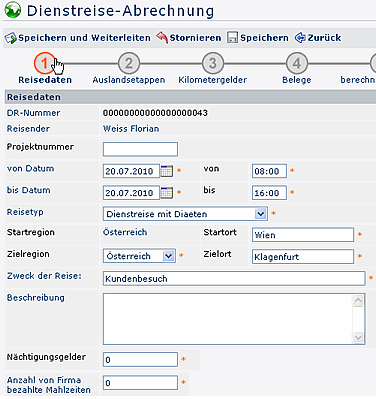
Task: Click the Nächtigungsgelder input field
Action: tap(140, 360)
